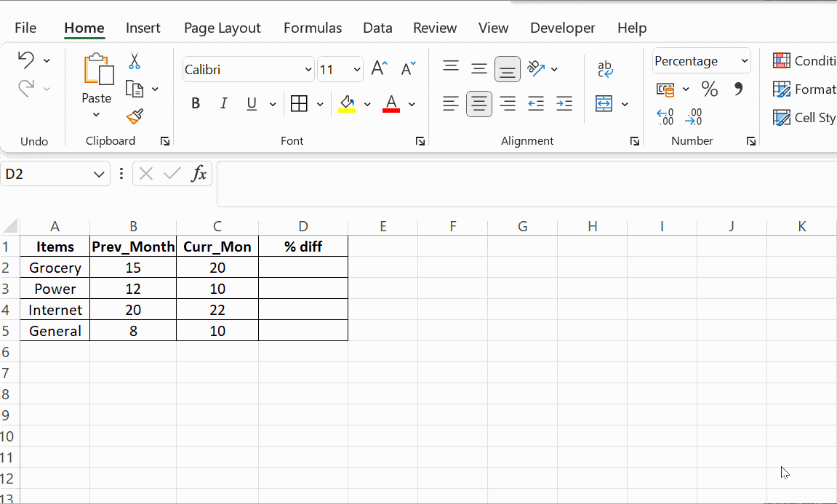Screen dimensions: 837x504
Task: Click the Insert Function fx icon
Action: coord(199,174)
